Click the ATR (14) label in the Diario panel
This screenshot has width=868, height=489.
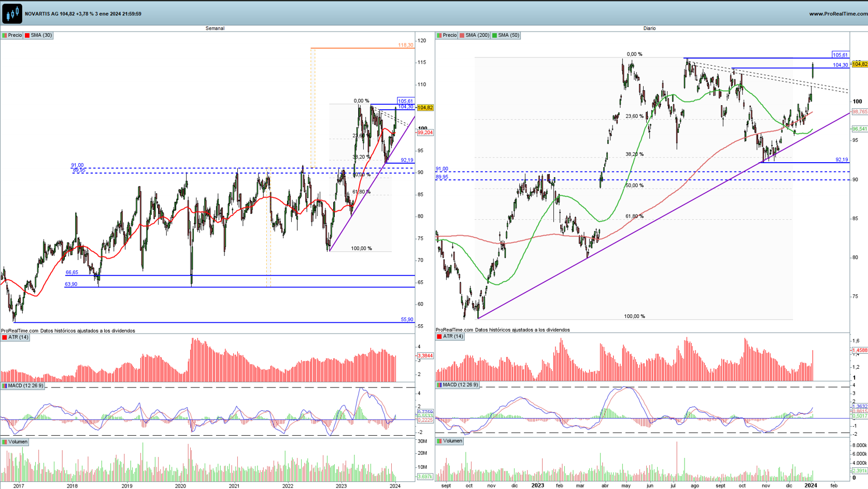click(x=450, y=337)
